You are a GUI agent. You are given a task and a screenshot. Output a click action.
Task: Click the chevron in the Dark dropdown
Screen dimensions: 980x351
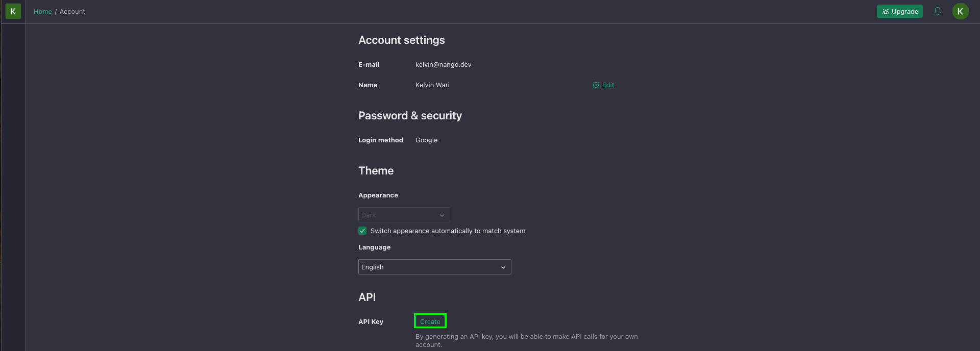(x=442, y=215)
